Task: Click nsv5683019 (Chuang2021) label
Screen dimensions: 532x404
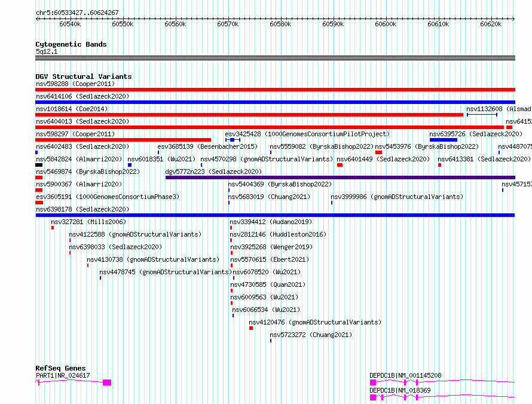Action: click(269, 197)
